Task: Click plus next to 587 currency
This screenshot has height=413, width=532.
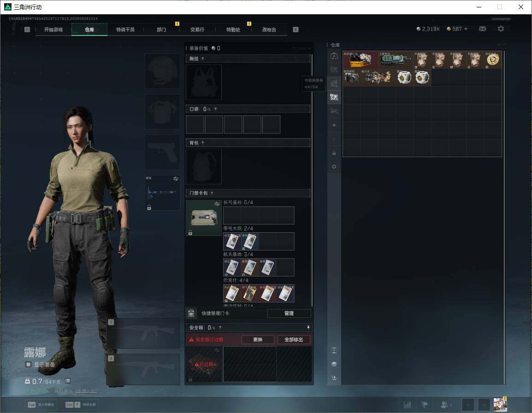Action: click(x=466, y=29)
